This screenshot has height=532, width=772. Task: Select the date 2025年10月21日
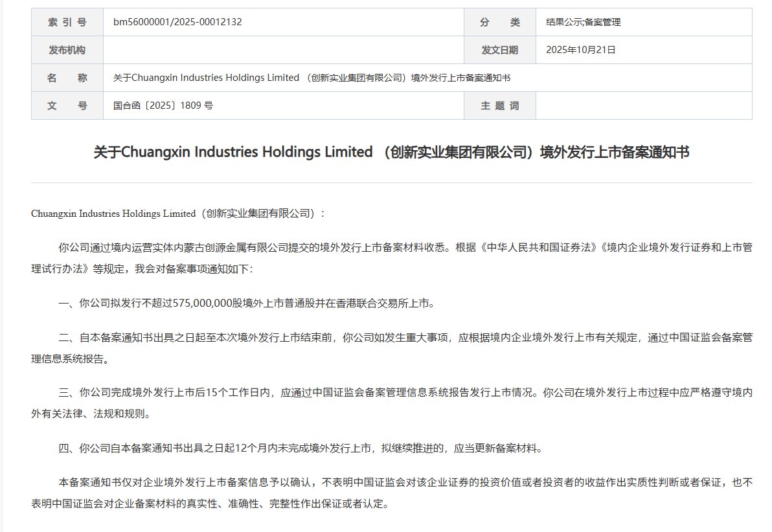[x=580, y=50]
